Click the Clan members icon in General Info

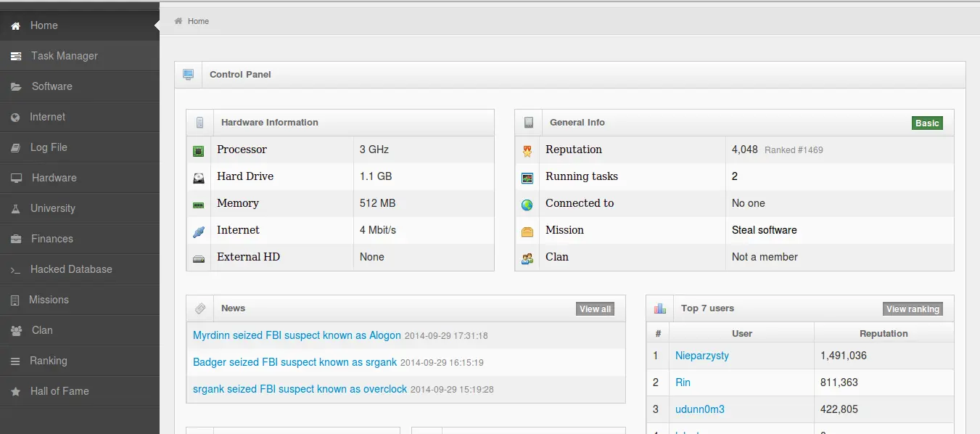coord(527,258)
